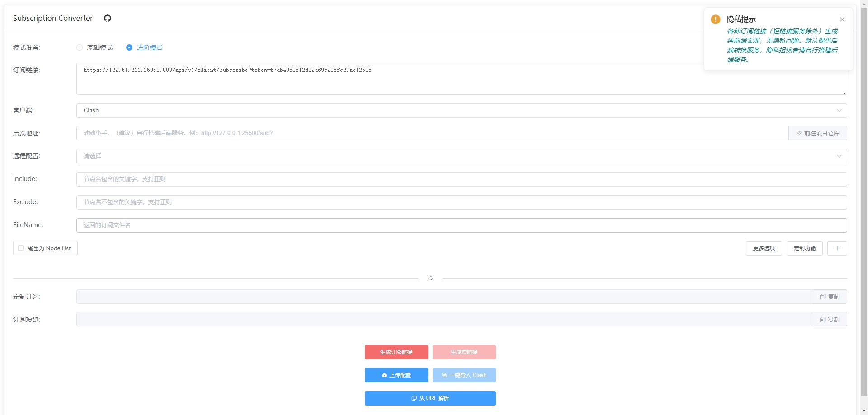Click the 更多选项 button
The image size is (868, 415).
pyautogui.click(x=764, y=248)
